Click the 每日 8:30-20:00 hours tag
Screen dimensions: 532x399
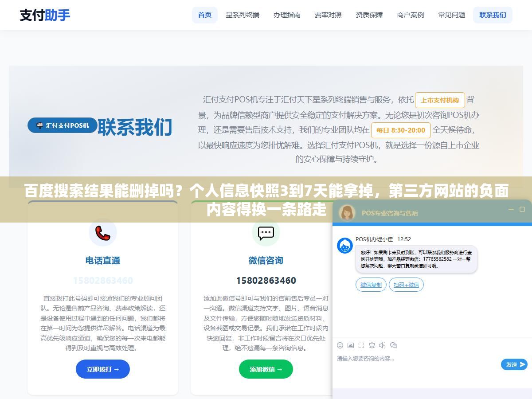[x=401, y=130]
